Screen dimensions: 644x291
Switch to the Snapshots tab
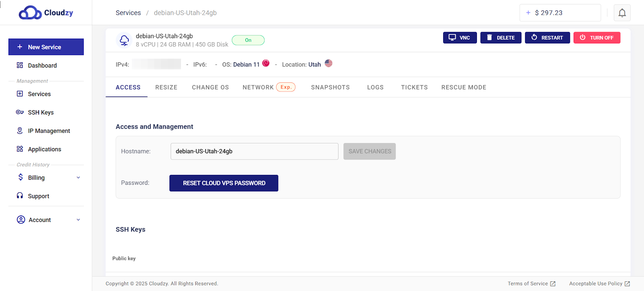330,88
